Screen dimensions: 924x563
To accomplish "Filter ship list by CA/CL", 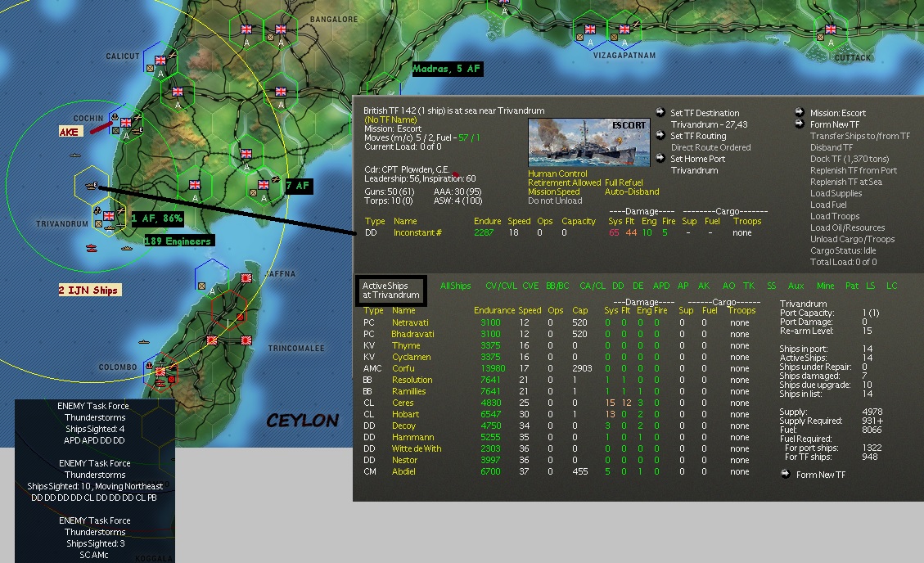I will tap(593, 286).
